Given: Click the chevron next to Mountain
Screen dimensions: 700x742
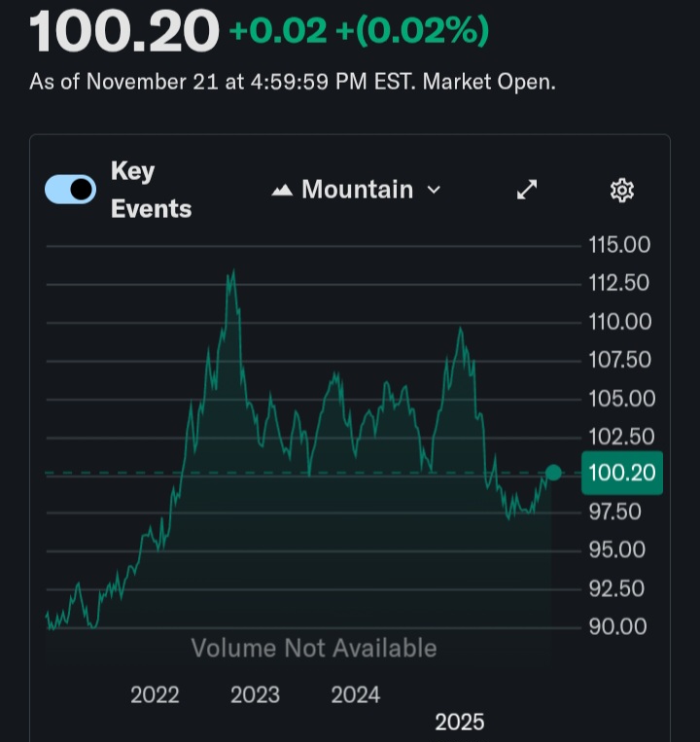Looking at the screenshot, I should tap(434, 190).
